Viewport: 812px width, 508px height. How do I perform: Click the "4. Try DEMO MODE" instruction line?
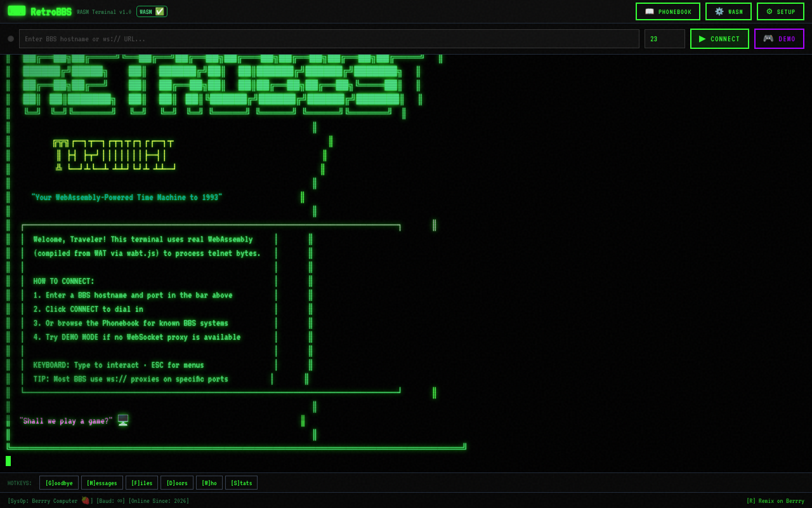coord(137,337)
